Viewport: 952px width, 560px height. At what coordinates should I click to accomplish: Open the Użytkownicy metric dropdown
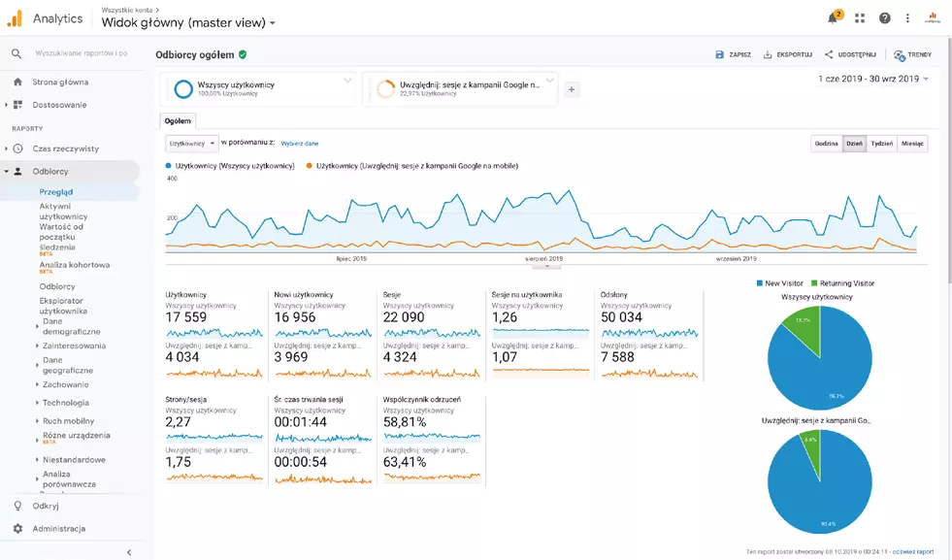point(192,144)
